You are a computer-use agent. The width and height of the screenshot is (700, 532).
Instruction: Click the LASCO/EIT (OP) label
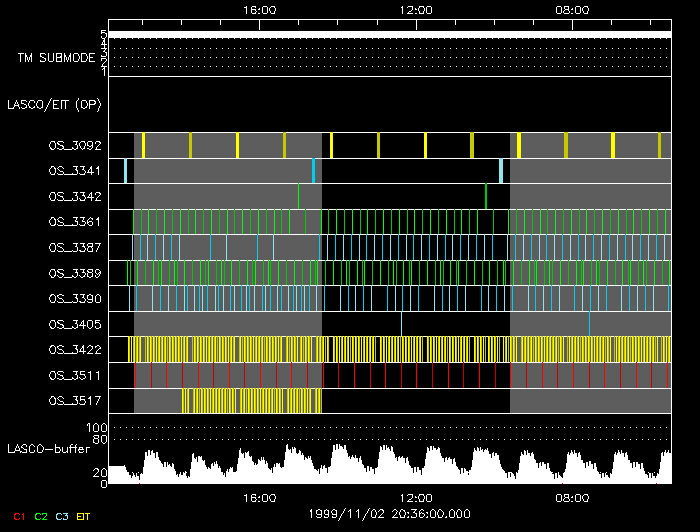54,104
